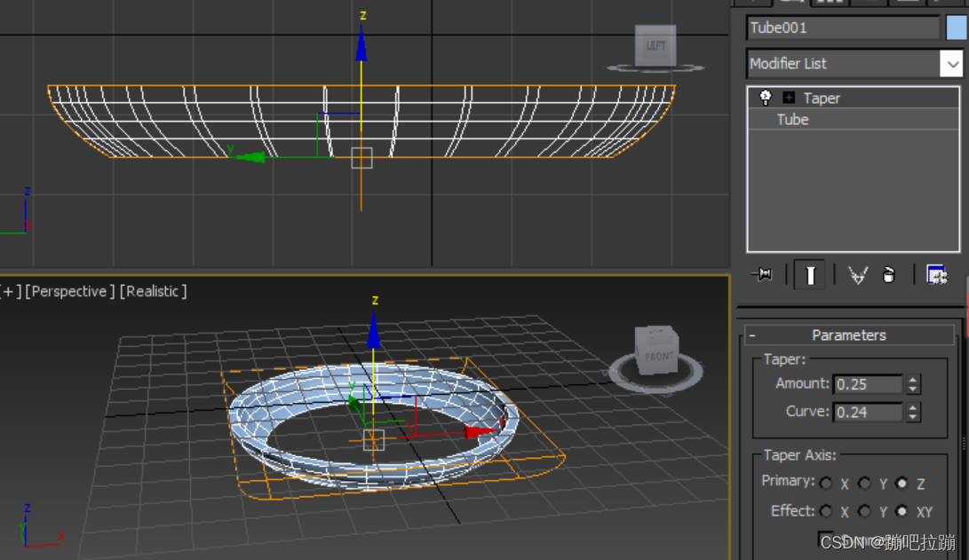
Task: Open the Modifier List dropdown
Action: point(952,64)
